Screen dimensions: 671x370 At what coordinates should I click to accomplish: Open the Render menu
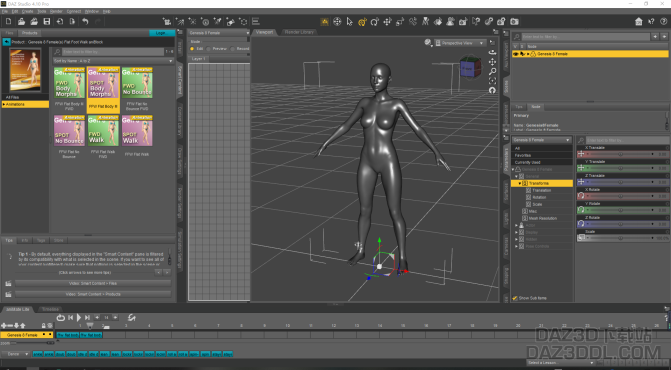(56, 12)
